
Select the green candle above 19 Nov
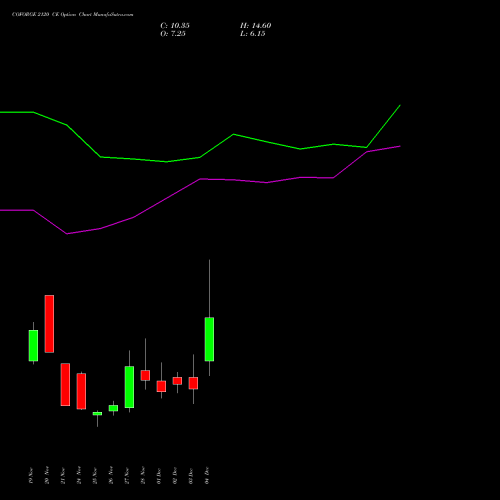point(33,345)
